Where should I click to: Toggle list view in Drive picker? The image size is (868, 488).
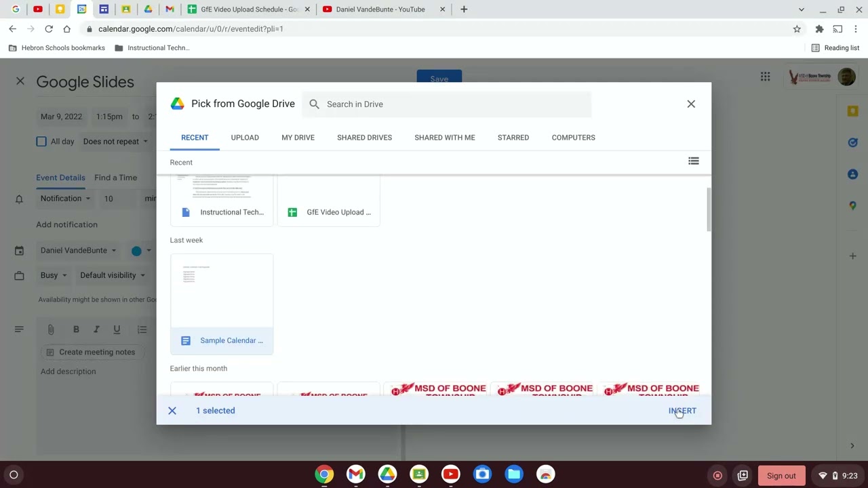pos(693,161)
